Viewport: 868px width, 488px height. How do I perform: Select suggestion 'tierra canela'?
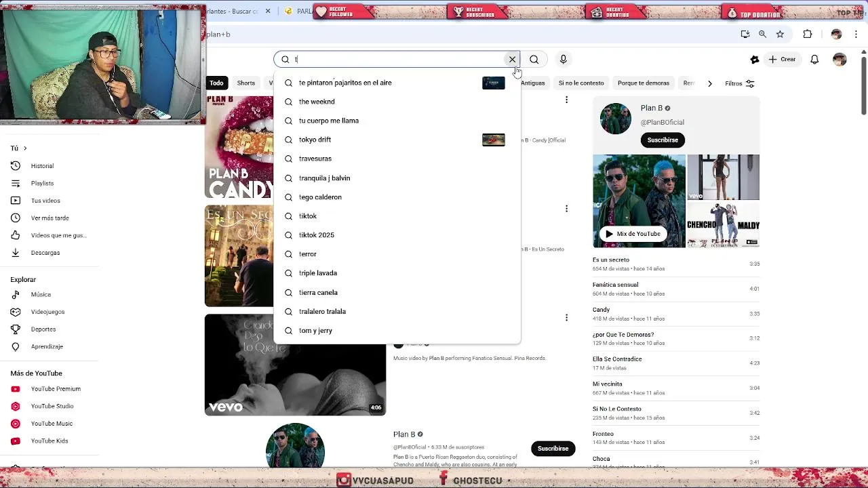coord(397,293)
